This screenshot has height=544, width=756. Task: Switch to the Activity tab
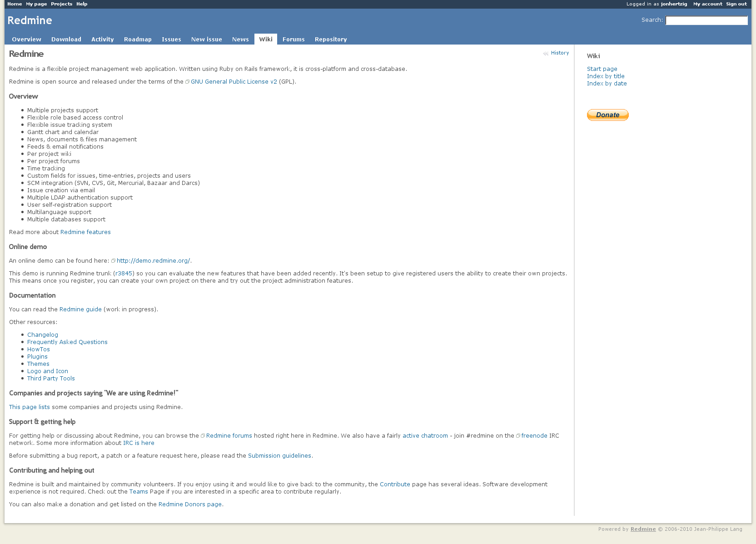tap(103, 40)
